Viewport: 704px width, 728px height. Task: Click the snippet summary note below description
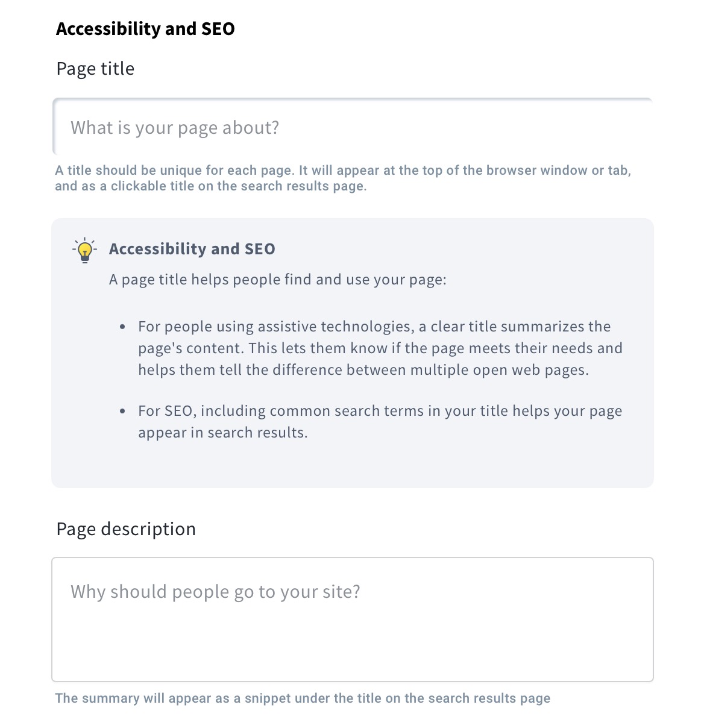point(303,698)
